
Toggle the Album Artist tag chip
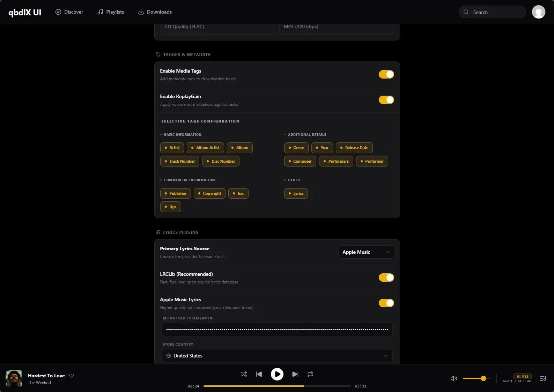pos(205,148)
